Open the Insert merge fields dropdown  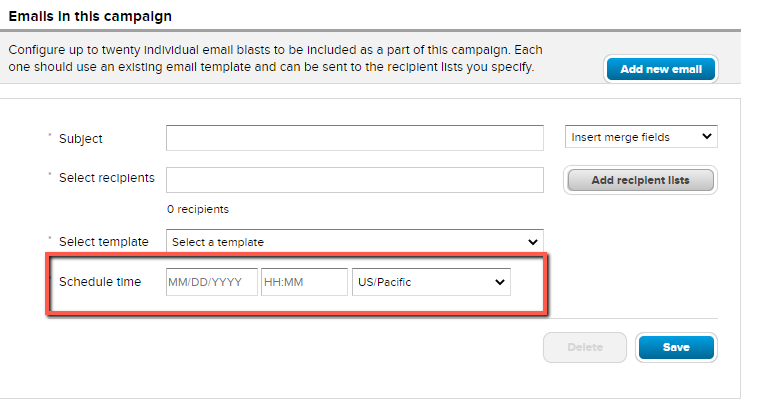[x=641, y=137]
